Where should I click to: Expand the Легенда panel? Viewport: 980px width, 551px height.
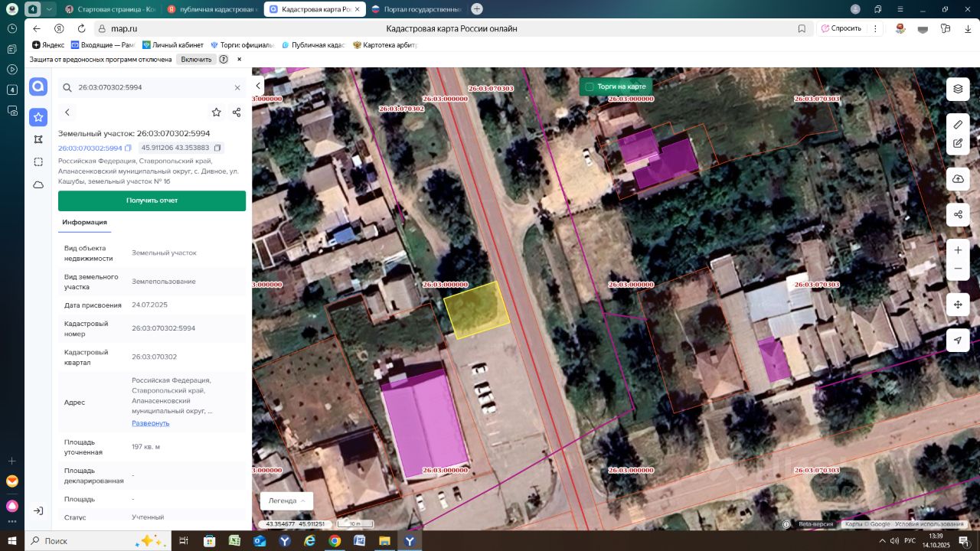[286, 500]
